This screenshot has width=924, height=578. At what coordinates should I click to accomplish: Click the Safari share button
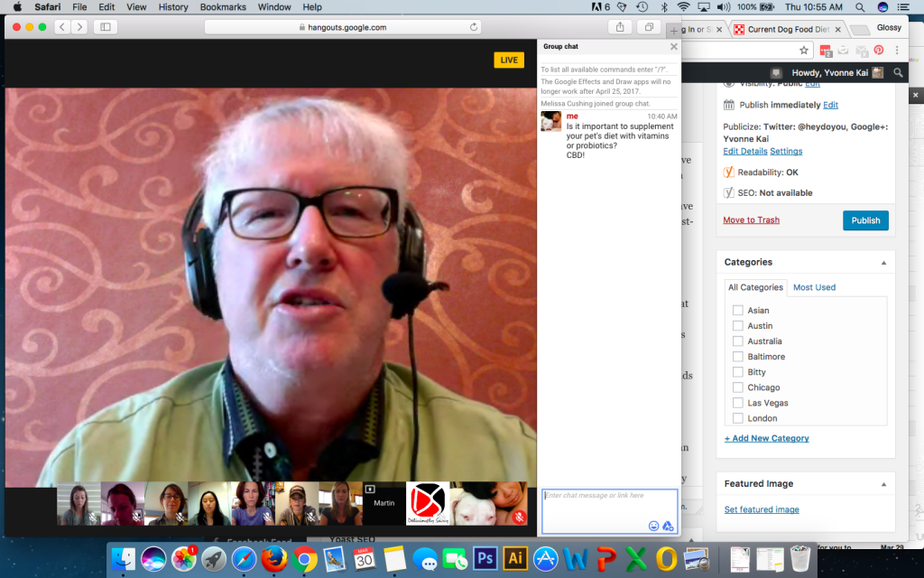[621, 27]
